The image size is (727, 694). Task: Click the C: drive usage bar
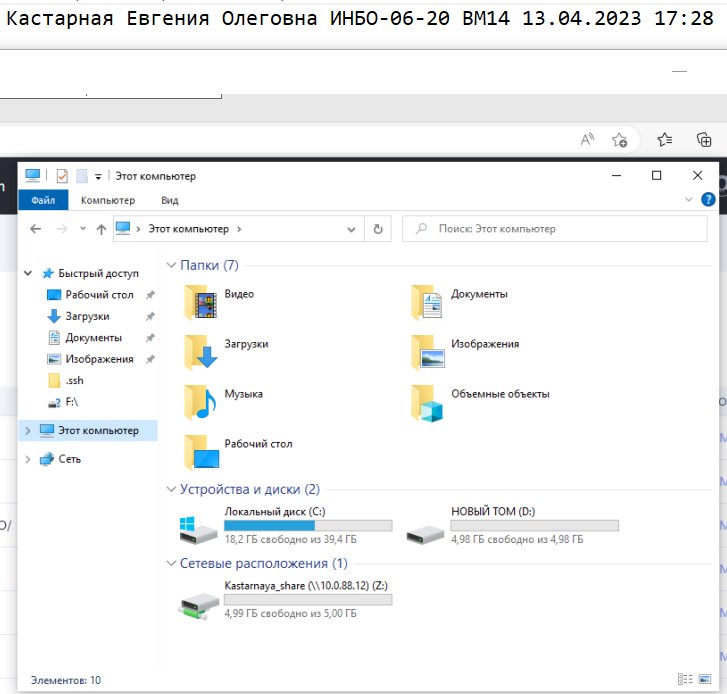[308, 525]
